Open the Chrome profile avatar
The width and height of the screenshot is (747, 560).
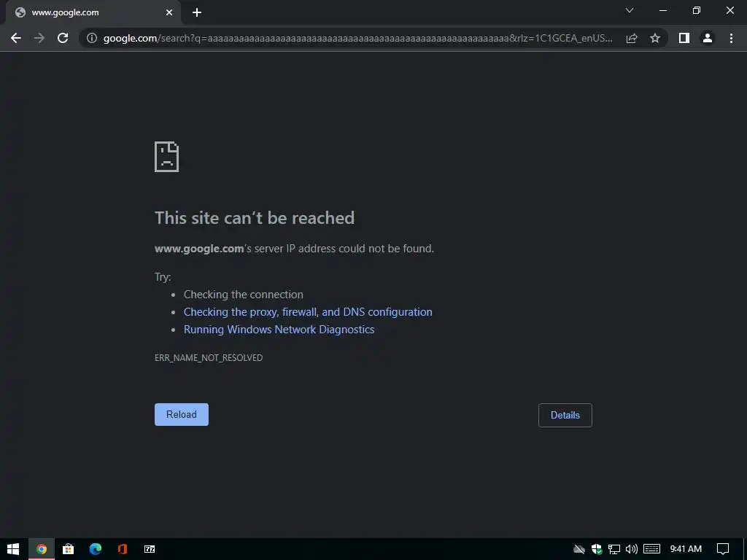(x=708, y=38)
